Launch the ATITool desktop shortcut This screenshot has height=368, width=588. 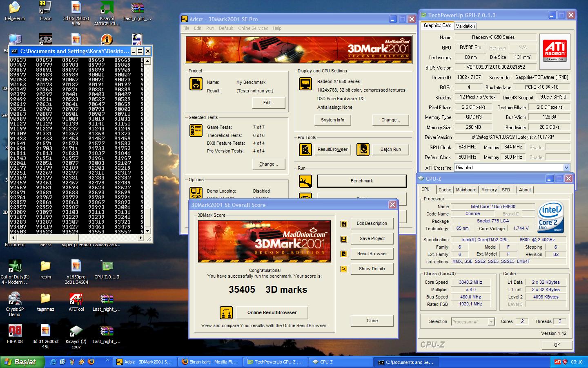click(76, 302)
